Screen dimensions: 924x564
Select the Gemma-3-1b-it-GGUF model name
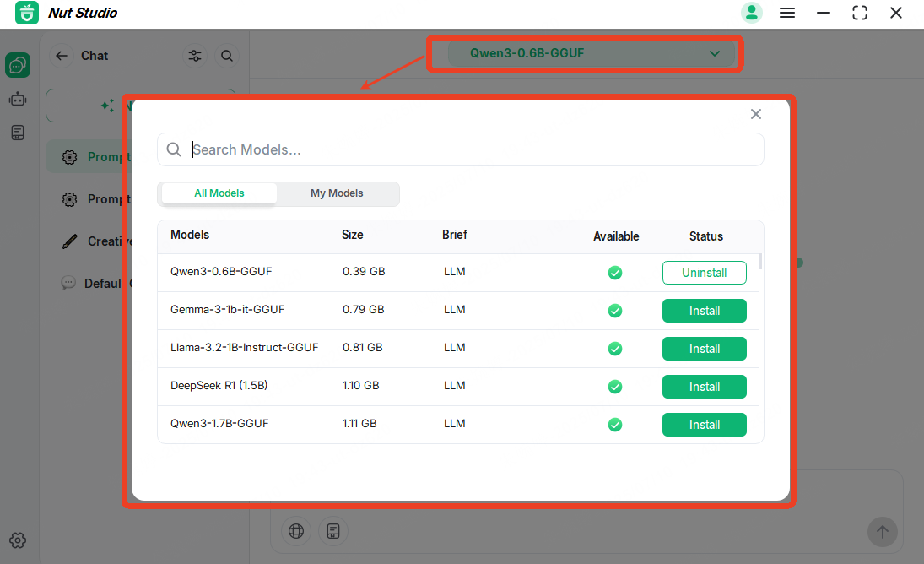click(228, 309)
